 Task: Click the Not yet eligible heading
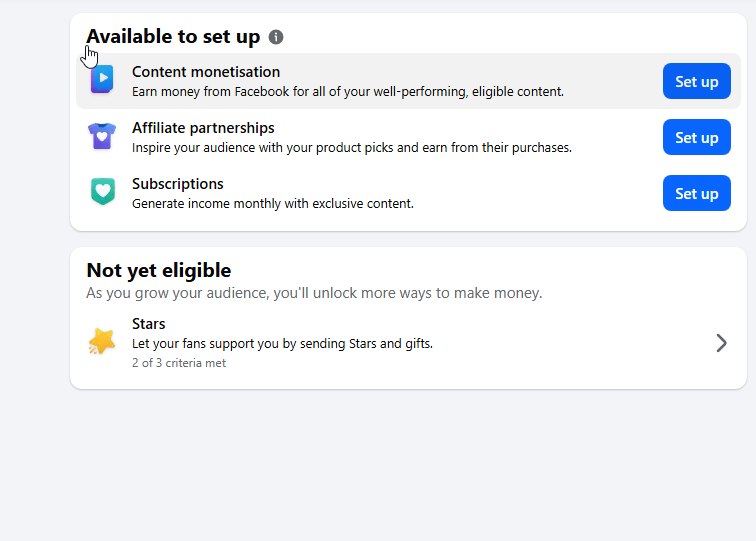[159, 270]
